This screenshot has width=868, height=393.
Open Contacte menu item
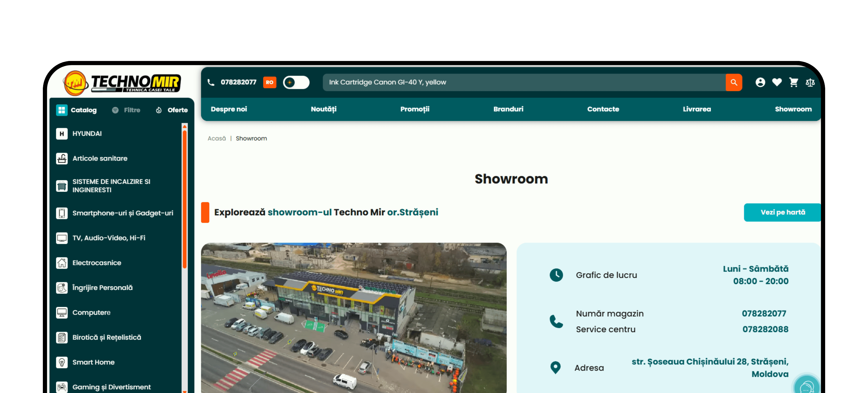point(603,109)
